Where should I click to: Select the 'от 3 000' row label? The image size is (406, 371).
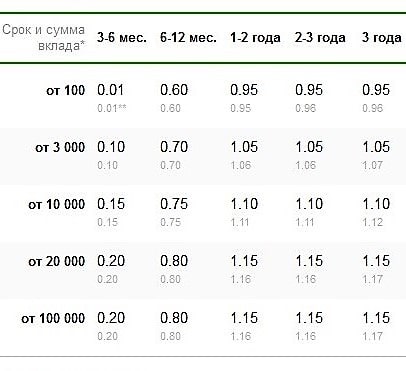pyautogui.click(x=60, y=147)
